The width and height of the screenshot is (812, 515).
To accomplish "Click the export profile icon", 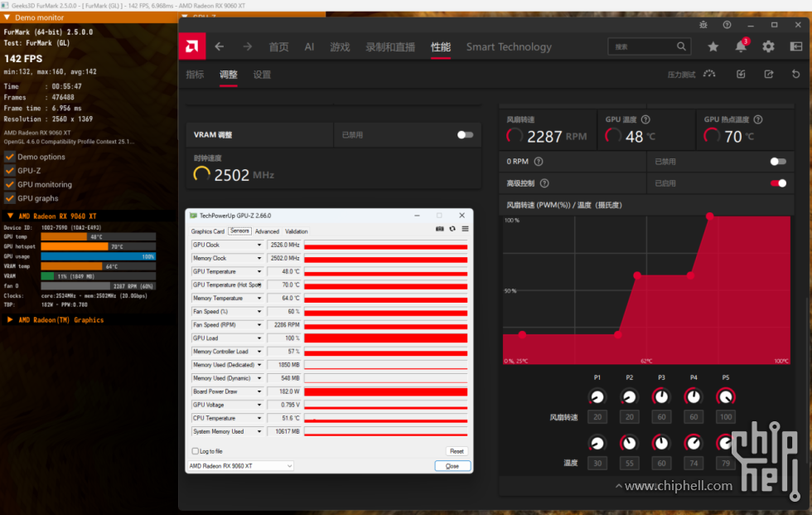I will (769, 74).
